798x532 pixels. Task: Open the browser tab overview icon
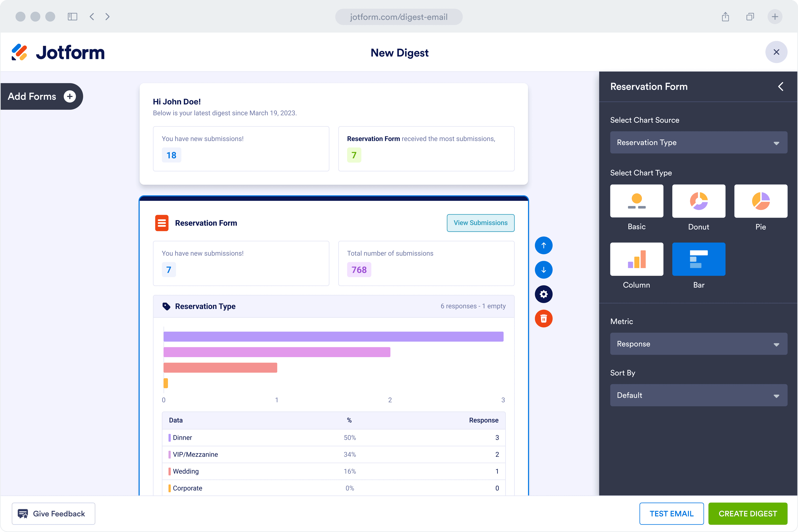pos(750,17)
